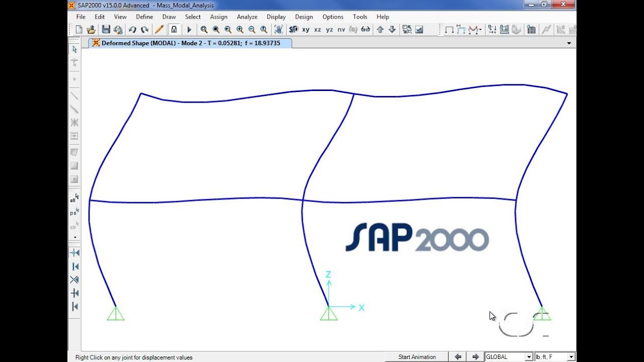The height and width of the screenshot is (362, 644).
Task: Click the 'ps' previous selection icon
Action: pyautogui.click(x=74, y=212)
